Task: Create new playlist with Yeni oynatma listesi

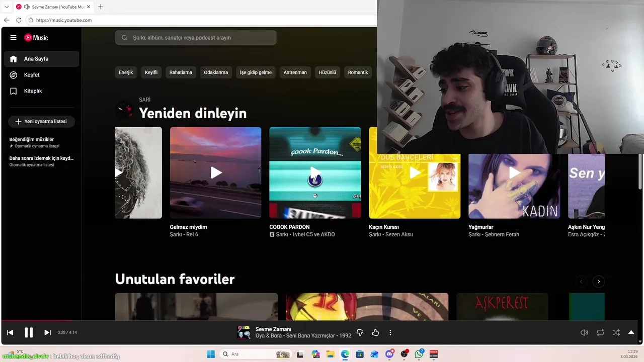Action: click(x=41, y=122)
